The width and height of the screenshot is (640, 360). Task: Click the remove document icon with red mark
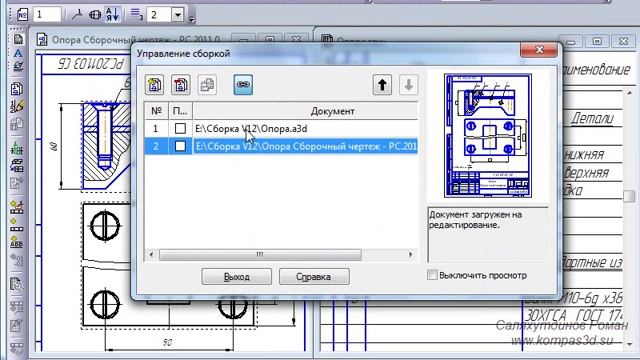pos(181,84)
